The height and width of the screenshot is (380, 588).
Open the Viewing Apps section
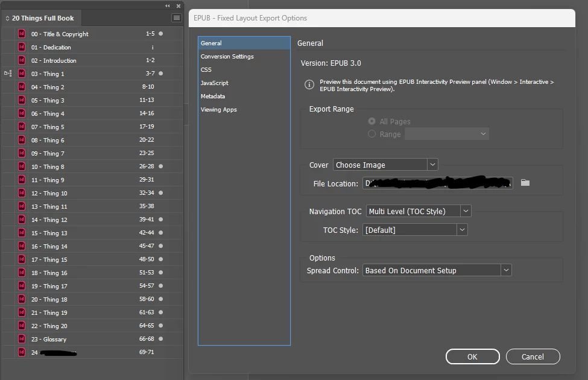(x=244, y=110)
